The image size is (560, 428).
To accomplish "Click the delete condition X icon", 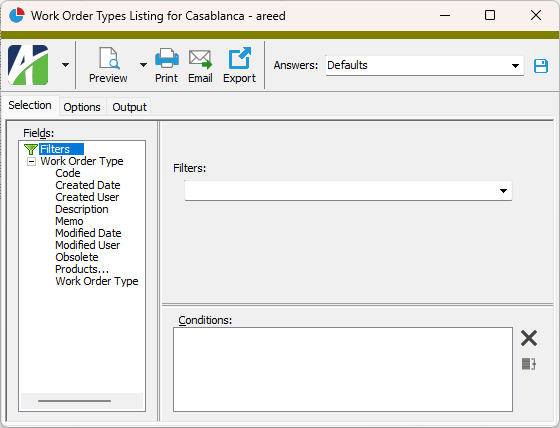I will (x=529, y=338).
